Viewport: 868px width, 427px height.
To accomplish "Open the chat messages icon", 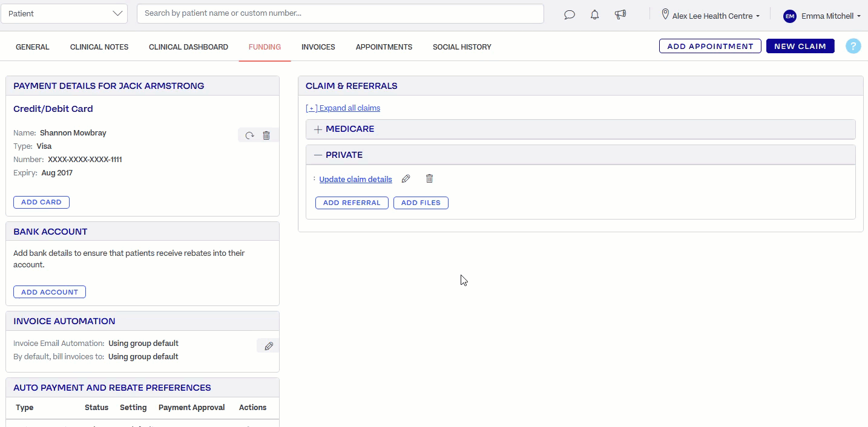I will pos(569,15).
